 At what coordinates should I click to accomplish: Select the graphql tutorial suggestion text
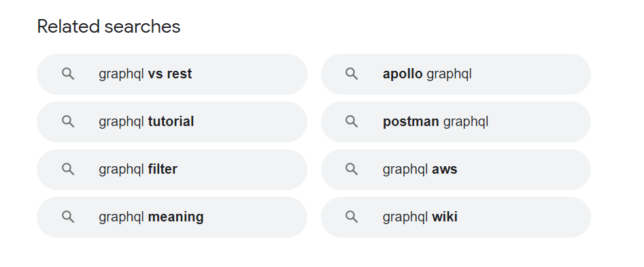(146, 122)
